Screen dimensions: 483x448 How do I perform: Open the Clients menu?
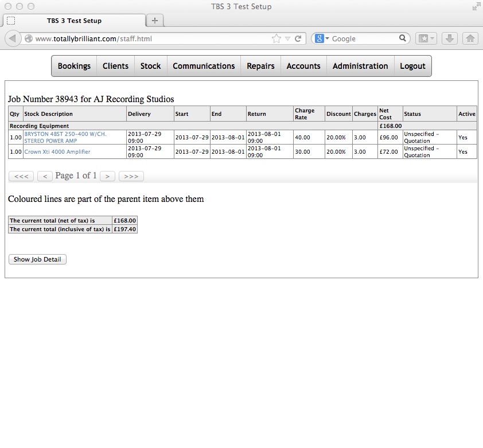click(115, 66)
